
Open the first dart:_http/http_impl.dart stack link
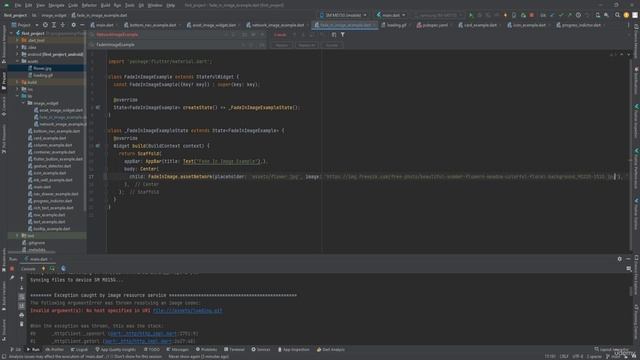(x=142, y=333)
